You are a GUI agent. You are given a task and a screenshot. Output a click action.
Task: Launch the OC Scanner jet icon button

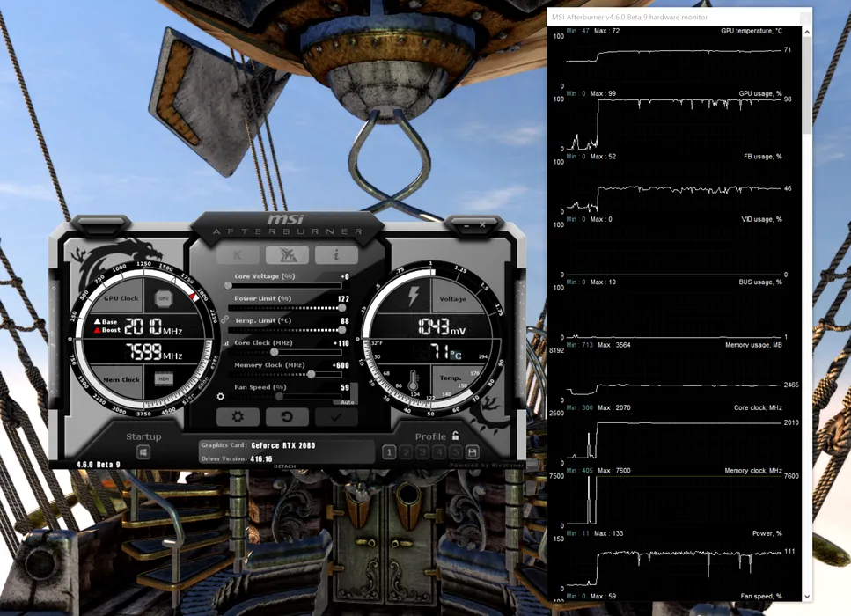(287, 254)
